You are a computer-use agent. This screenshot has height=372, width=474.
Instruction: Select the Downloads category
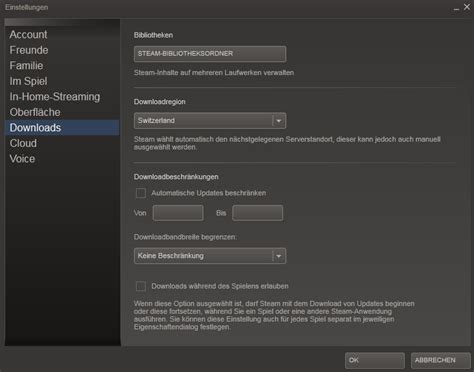(62, 128)
